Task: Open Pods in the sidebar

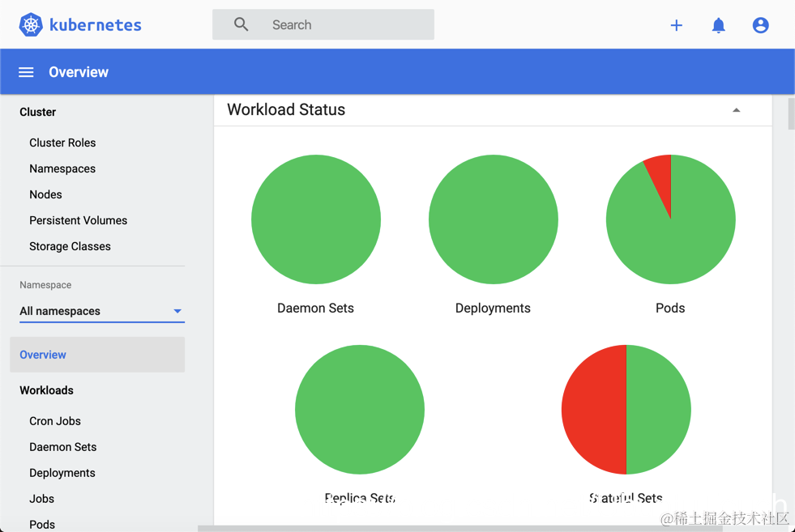Action: pyautogui.click(x=42, y=525)
